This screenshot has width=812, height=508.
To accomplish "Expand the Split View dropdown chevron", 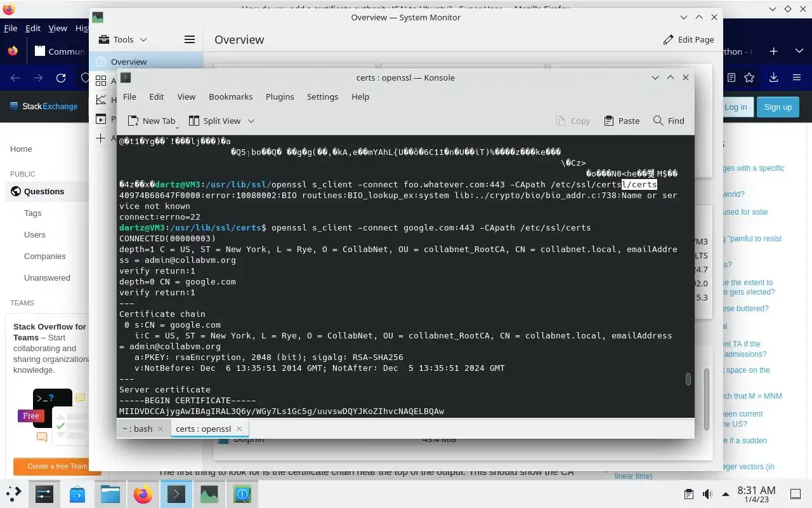I will click(x=251, y=121).
